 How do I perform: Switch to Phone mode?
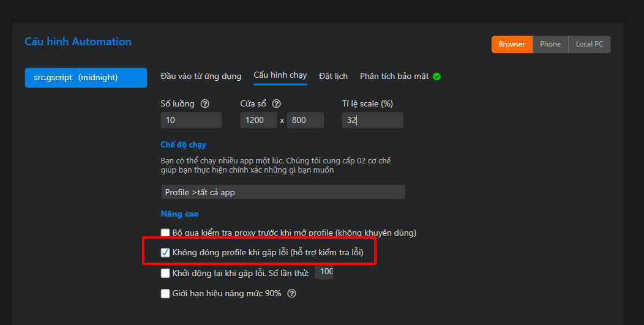550,44
